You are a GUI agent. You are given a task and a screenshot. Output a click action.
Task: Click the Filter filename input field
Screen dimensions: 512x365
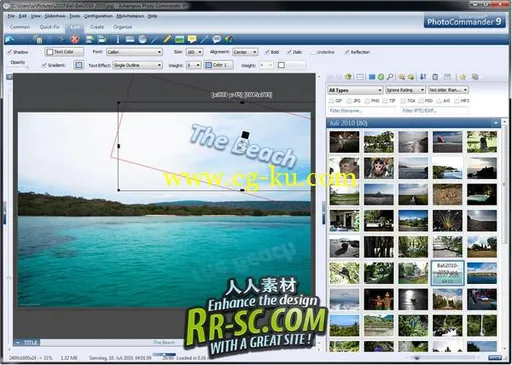click(361, 110)
